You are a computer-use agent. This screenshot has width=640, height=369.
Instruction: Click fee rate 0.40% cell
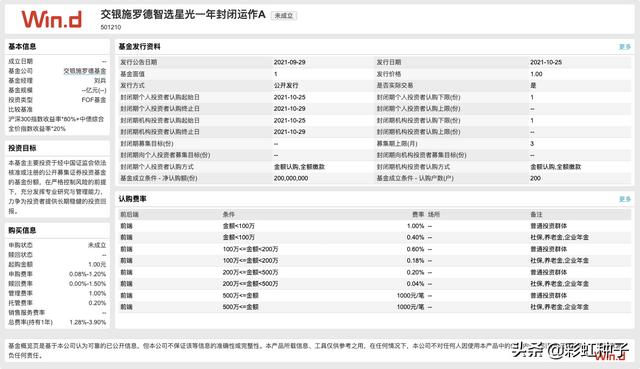tap(416, 238)
